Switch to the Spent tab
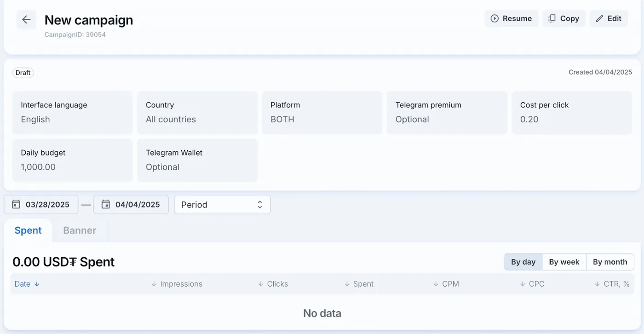This screenshot has height=334, width=644. point(28,230)
